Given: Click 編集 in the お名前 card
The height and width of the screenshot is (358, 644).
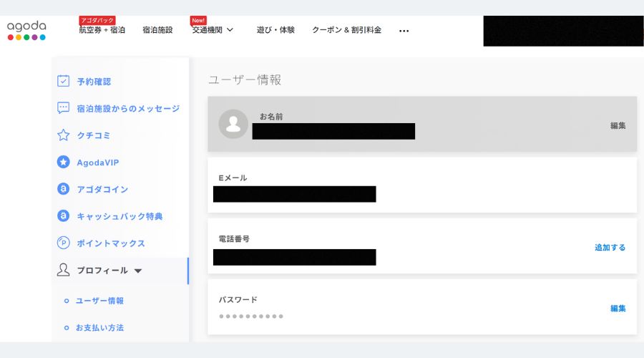Looking at the screenshot, I should click(x=618, y=125).
